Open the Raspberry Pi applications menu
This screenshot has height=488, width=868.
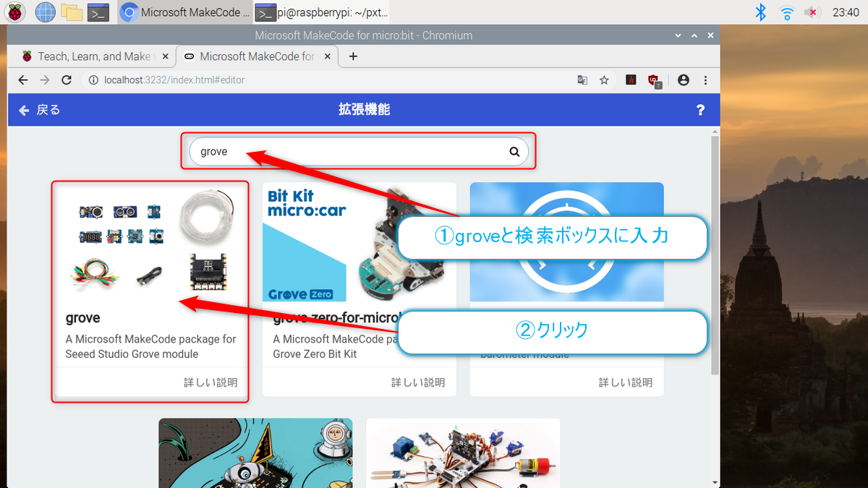[x=15, y=12]
